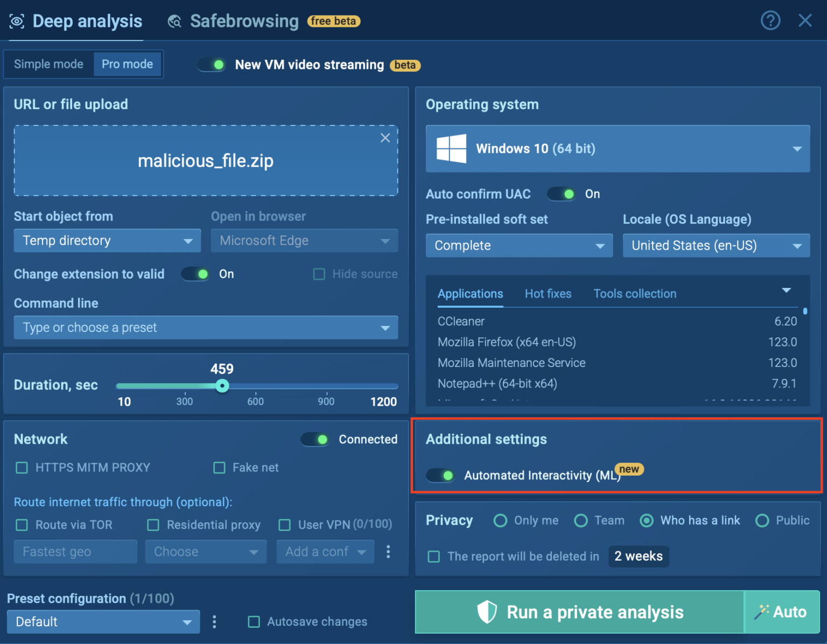The width and height of the screenshot is (827, 644).
Task: Click the help question mark icon
Action: 770,21
